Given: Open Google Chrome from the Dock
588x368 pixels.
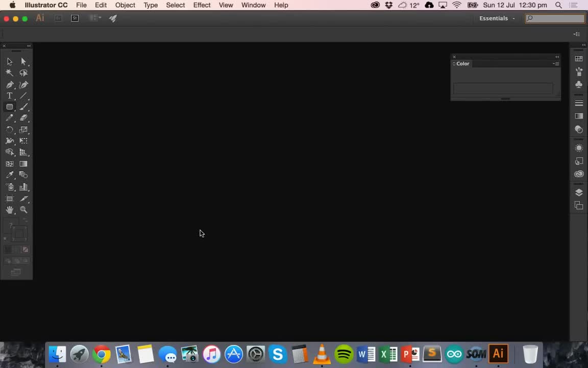Looking at the screenshot, I should point(101,354).
